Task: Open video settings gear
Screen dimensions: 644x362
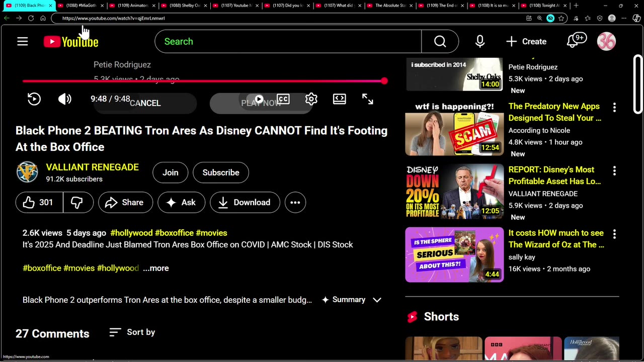Action: [x=311, y=99]
